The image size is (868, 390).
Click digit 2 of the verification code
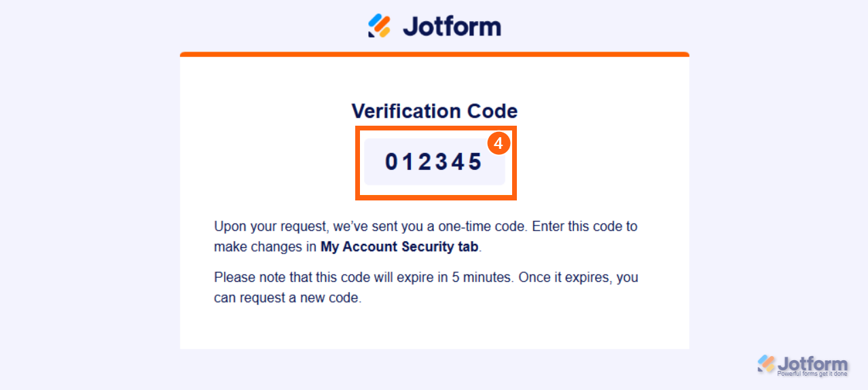pos(425,162)
